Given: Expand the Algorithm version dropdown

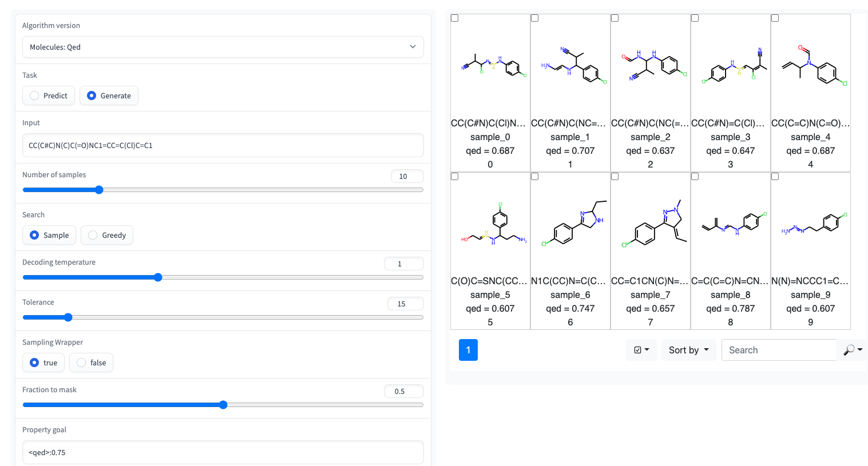Looking at the screenshot, I should (x=223, y=47).
